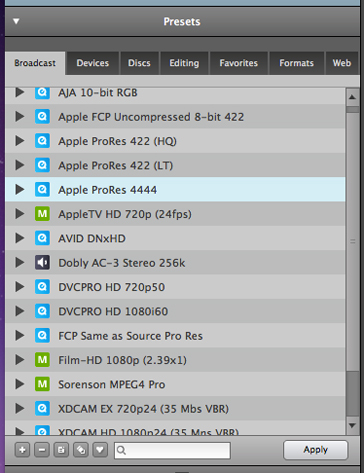Viewport: 364px width, 473px height.
Task: Click green M icon beside Sorenson MPEG4 Pro
Action: 42,384
